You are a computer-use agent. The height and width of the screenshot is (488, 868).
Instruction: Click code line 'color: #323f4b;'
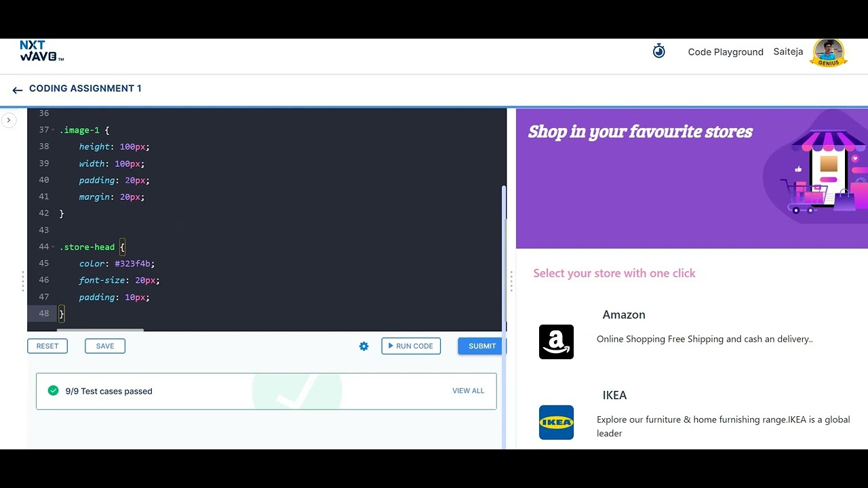click(x=117, y=264)
